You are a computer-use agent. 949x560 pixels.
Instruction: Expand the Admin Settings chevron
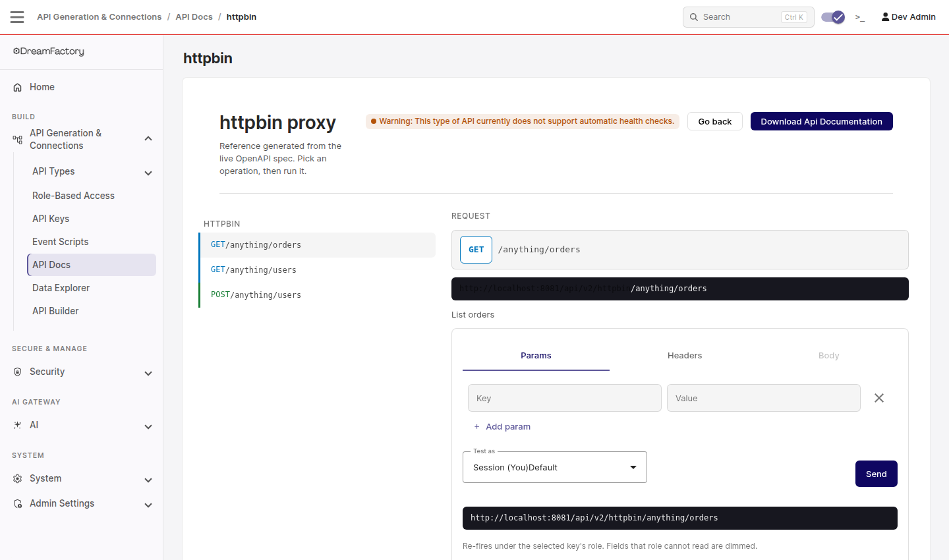coord(148,505)
